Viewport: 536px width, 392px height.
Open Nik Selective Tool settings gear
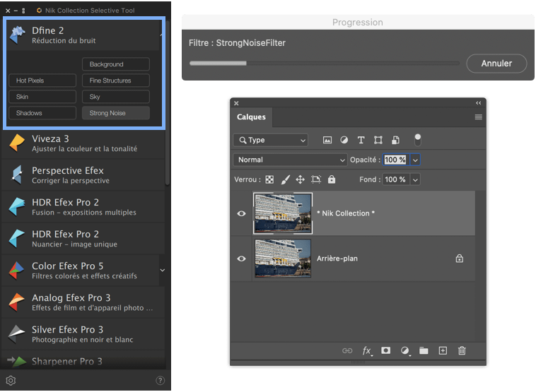tap(11, 381)
